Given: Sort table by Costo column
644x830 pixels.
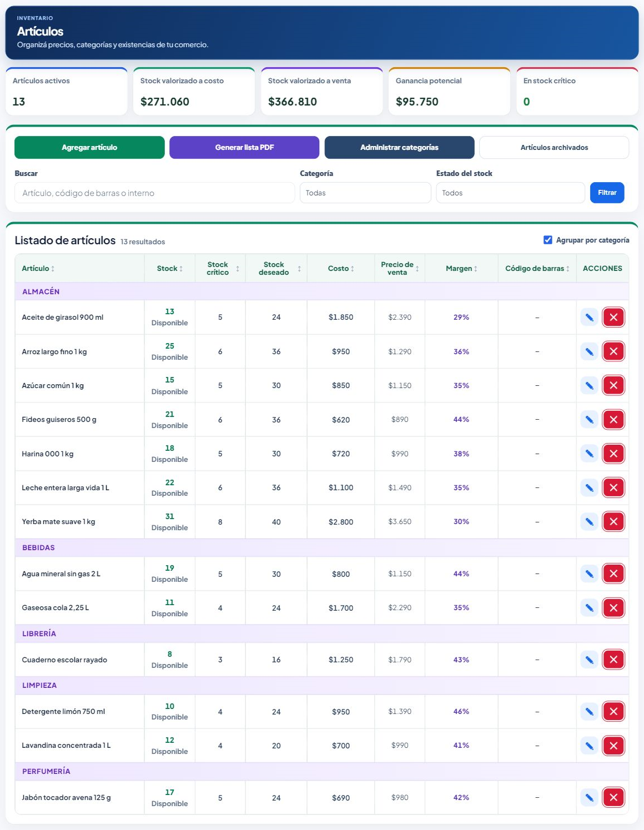Looking at the screenshot, I should point(341,268).
